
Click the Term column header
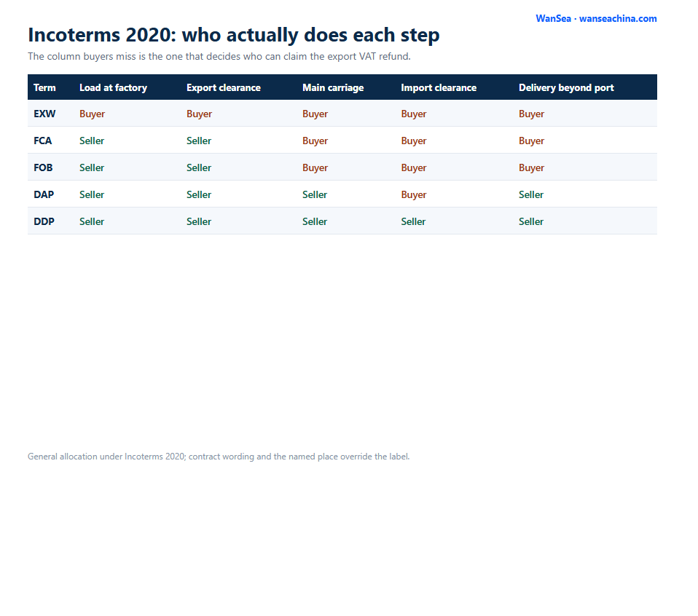tap(44, 87)
